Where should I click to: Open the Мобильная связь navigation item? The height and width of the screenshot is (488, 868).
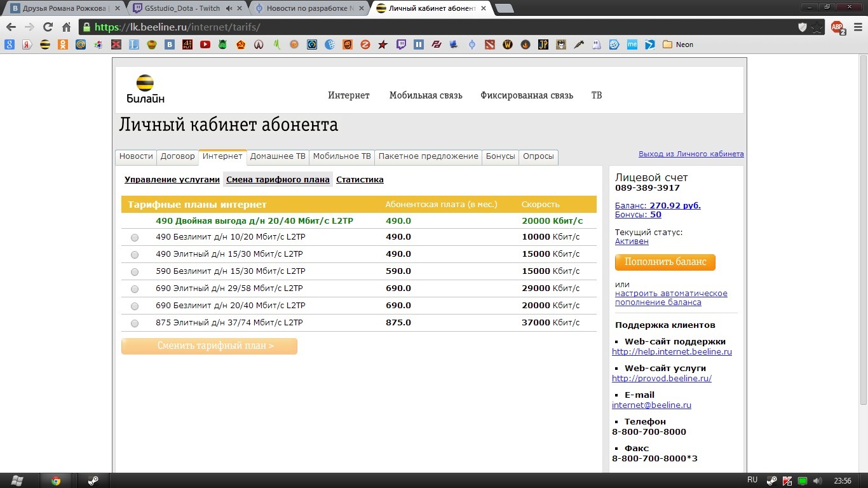pos(426,95)
